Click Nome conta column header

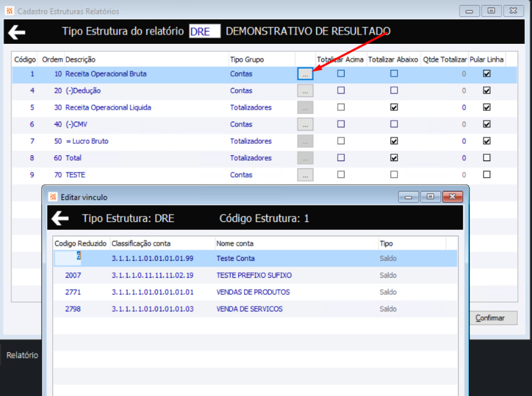[235, 243]
